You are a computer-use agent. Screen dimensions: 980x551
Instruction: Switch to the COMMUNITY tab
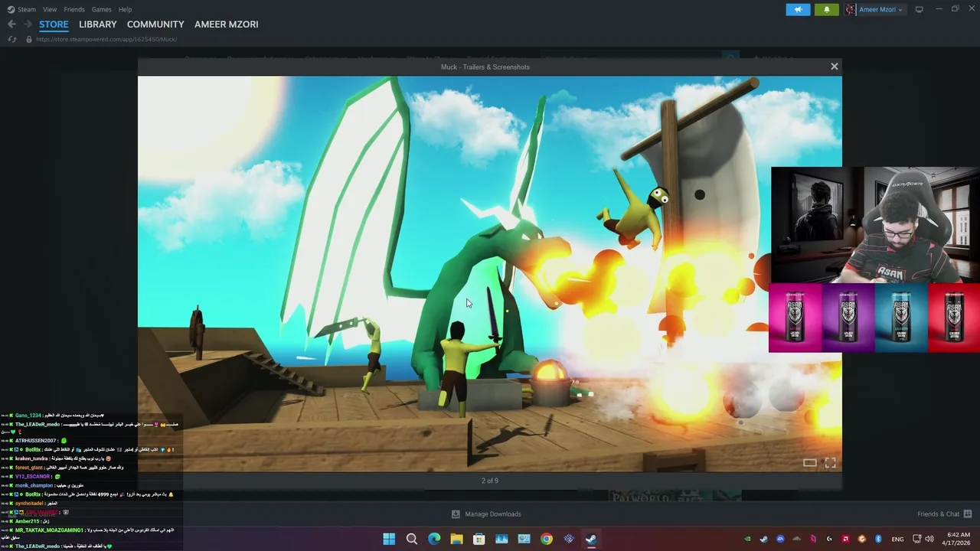(x=155, y=24)
